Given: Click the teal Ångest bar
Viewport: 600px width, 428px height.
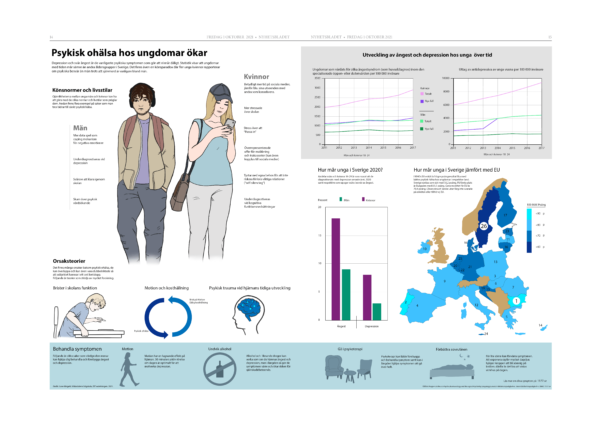Looking at the screenshot, I should [346, 295].
